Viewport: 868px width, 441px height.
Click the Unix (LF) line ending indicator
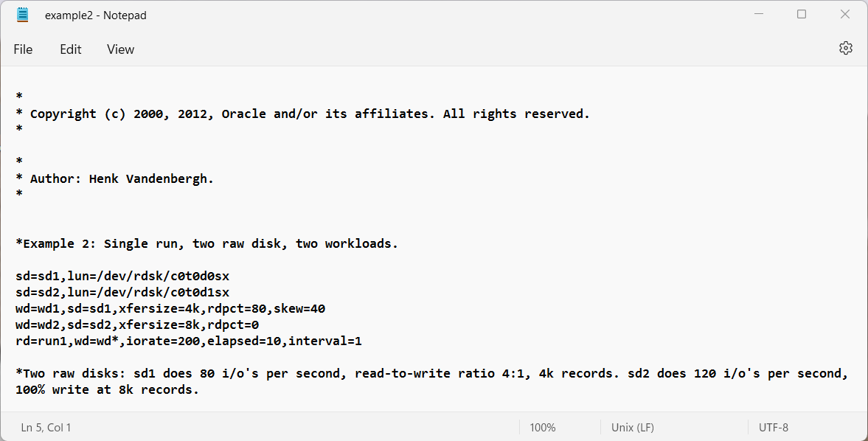coord(633,427)
